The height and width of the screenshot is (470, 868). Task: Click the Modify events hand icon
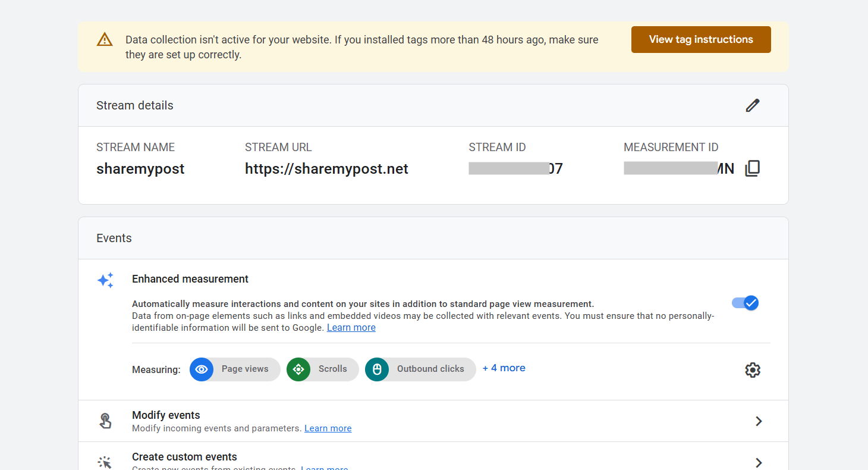[x=105, y=421]
